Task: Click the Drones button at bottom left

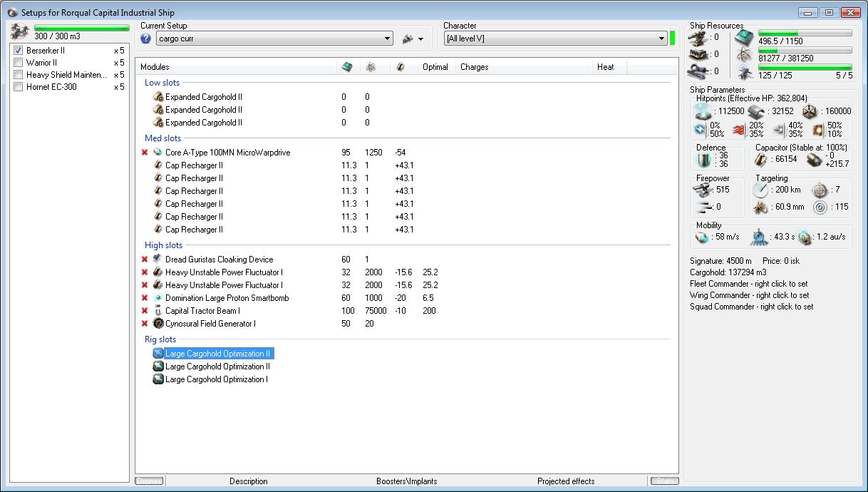Action: tap(149, 481)
